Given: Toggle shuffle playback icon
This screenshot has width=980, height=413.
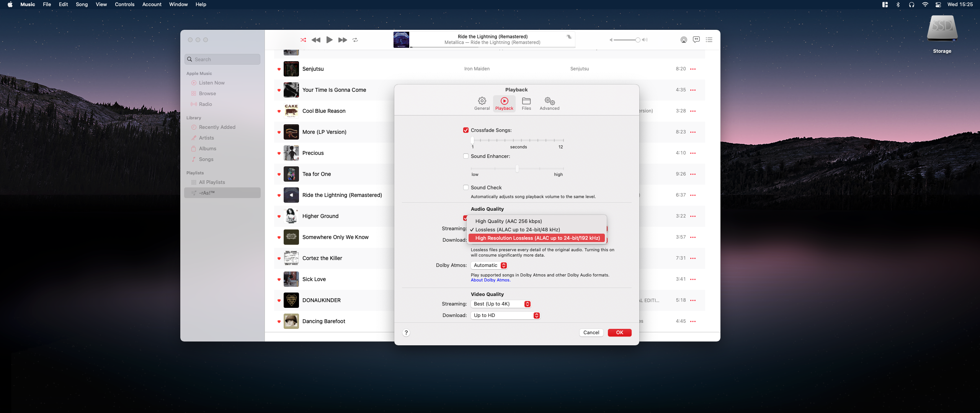Looking at the screenshot, I should point(303,40).
